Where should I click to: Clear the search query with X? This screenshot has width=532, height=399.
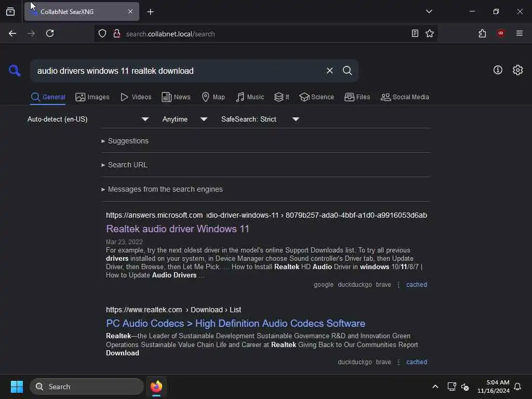coord(329,71)
